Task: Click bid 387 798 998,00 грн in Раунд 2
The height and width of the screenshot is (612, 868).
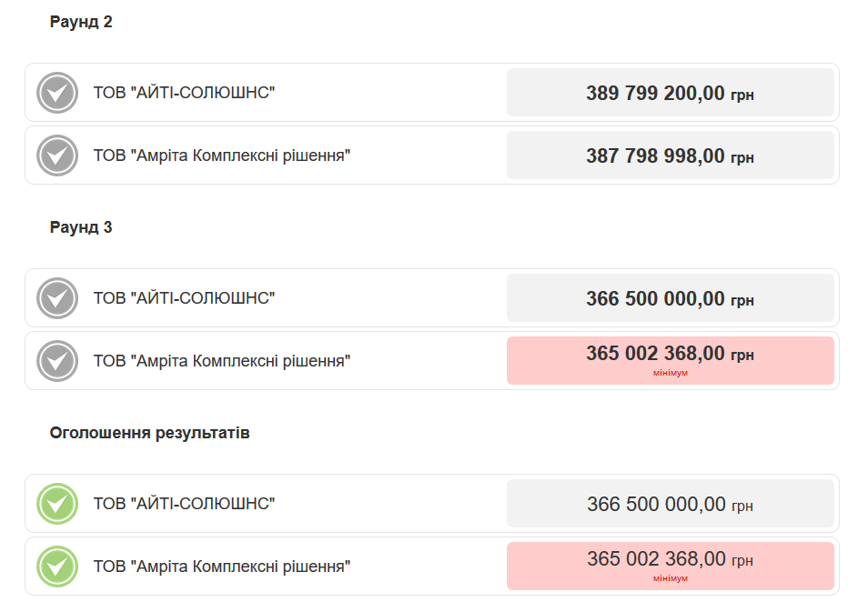Action: click(x=671, y=156)
